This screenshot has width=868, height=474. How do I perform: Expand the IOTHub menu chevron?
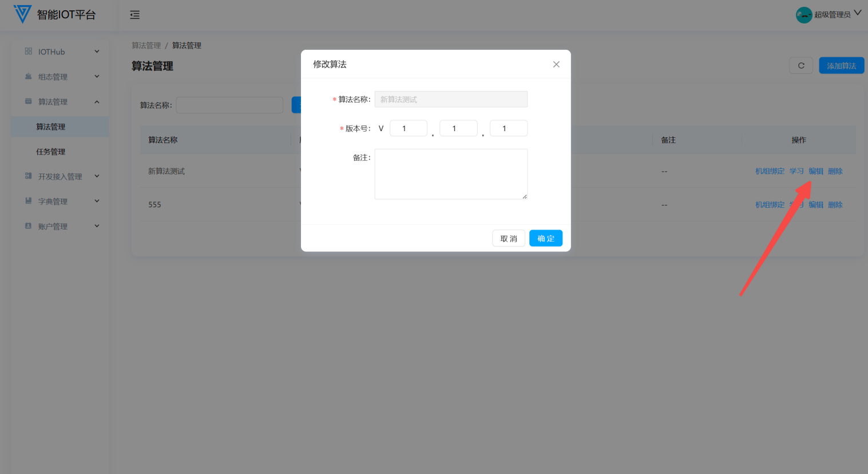97,52
